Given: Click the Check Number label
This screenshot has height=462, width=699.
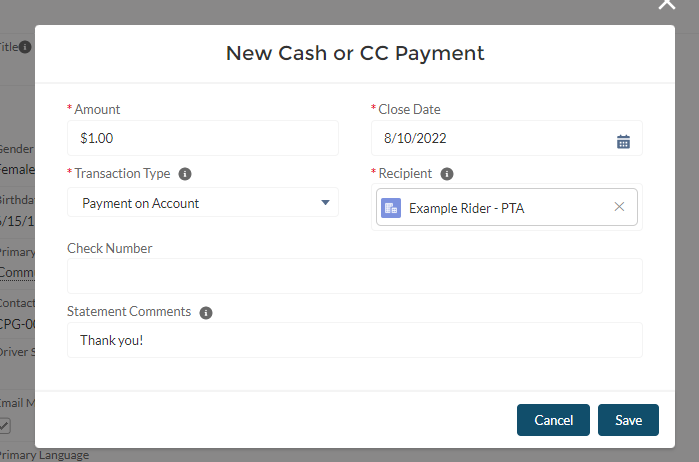Looking at the screenshot, I should [x=109, y=248].
